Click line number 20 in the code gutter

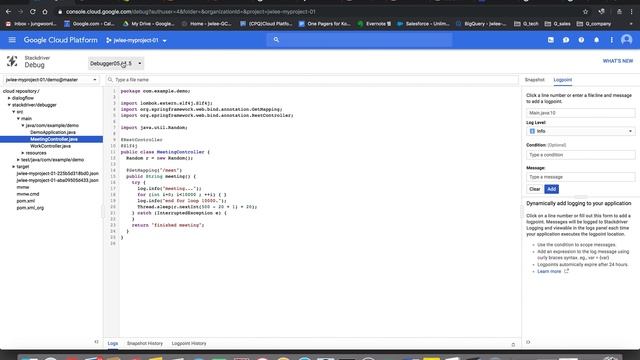click(x=113, y=207)
